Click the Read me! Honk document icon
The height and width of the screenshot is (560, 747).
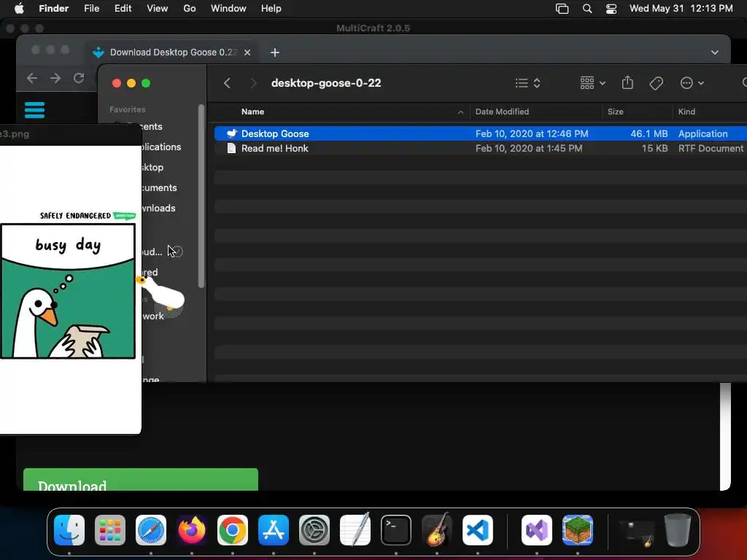click(x=231, y=149)
